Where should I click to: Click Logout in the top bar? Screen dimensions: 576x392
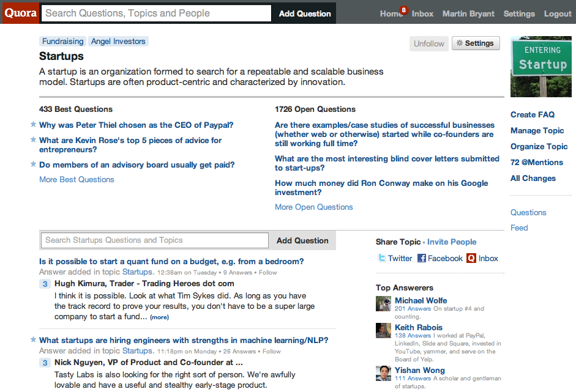[558, 14]
